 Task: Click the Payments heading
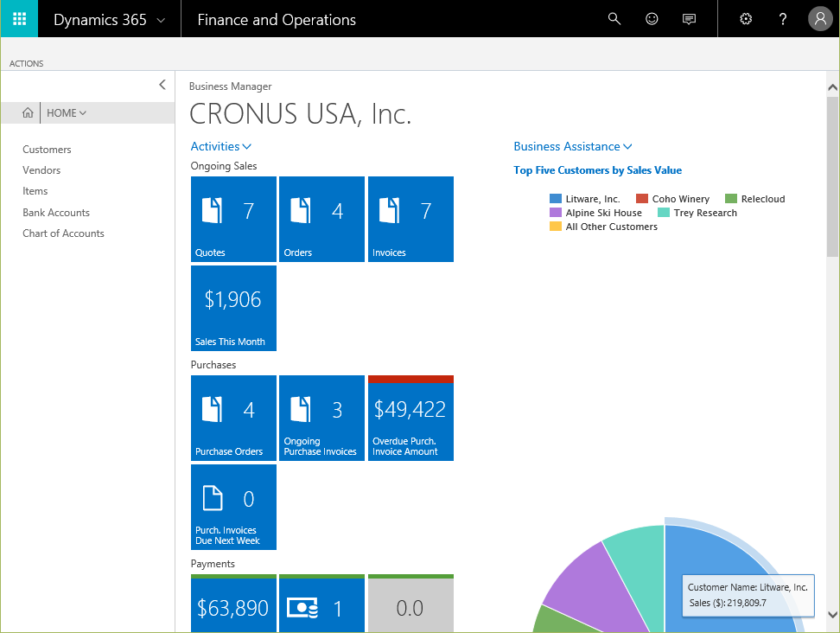(213, 564)
